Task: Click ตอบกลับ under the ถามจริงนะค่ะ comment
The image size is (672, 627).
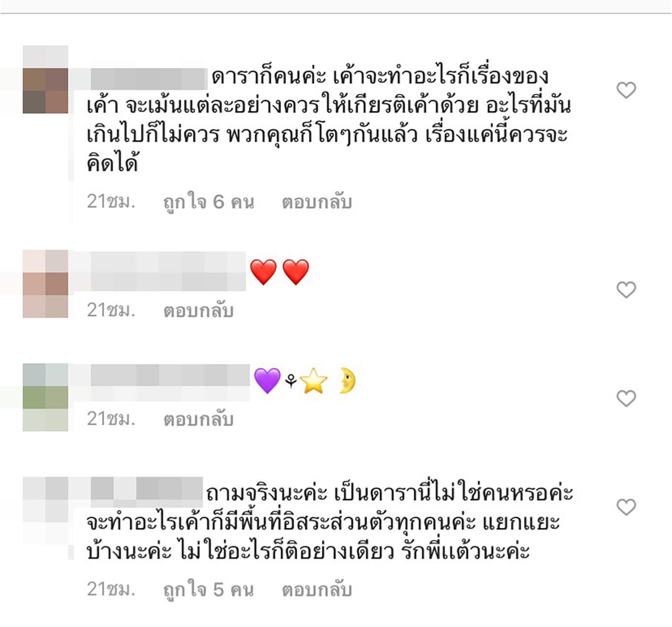Action: coord(317,590)
